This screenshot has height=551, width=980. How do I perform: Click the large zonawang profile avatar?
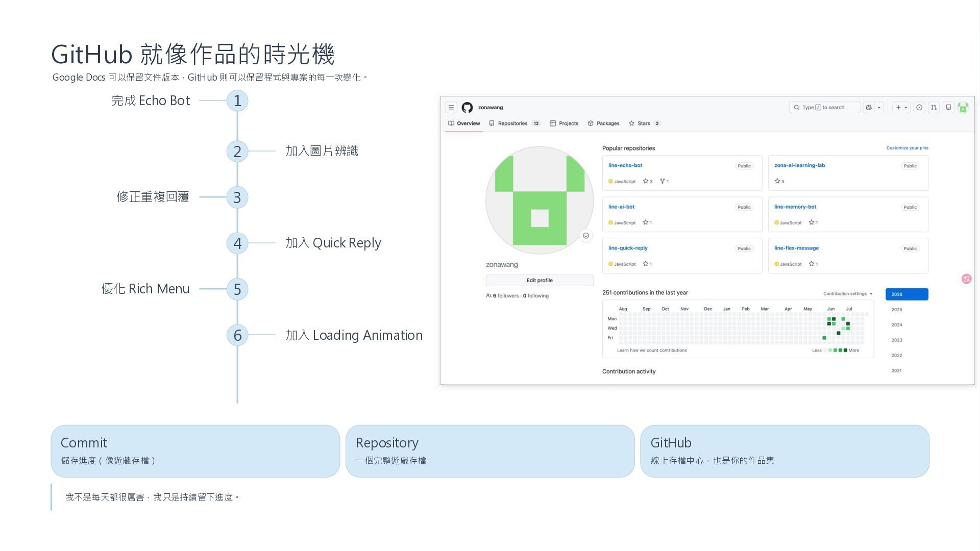coord(540,201)
